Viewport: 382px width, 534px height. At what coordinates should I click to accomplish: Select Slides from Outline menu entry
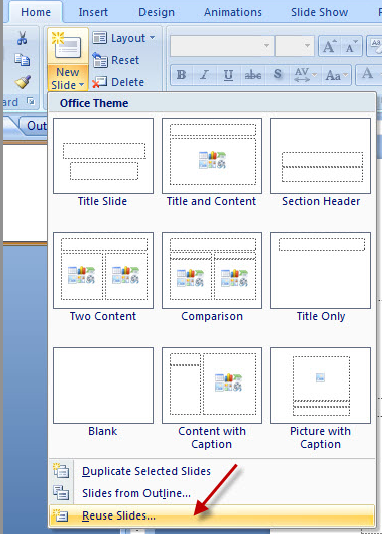[212, 493]
